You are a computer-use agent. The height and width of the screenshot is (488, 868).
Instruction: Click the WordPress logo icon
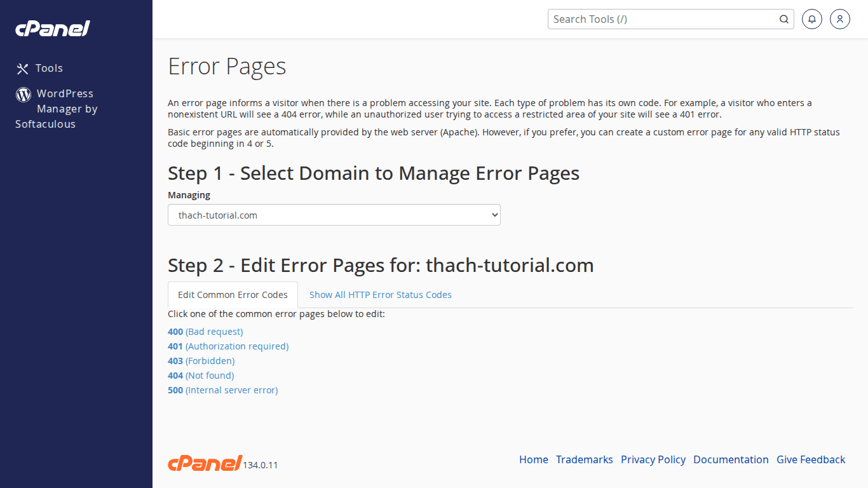point(24,95)
